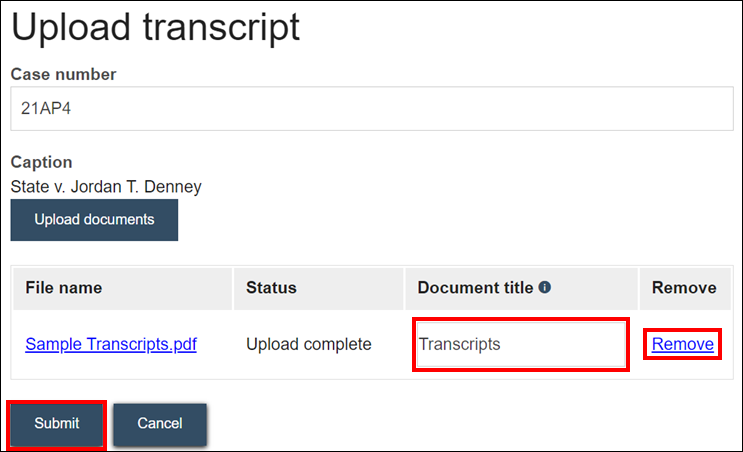
Task: Click the File name column header
Action: 64,288
